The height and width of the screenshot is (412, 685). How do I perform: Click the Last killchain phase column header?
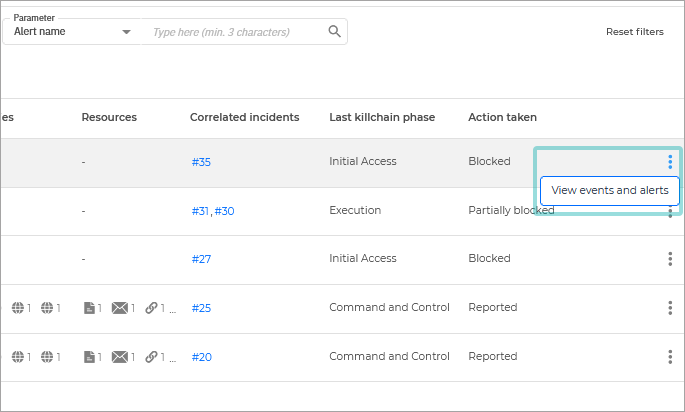click(x=382, y=117)
